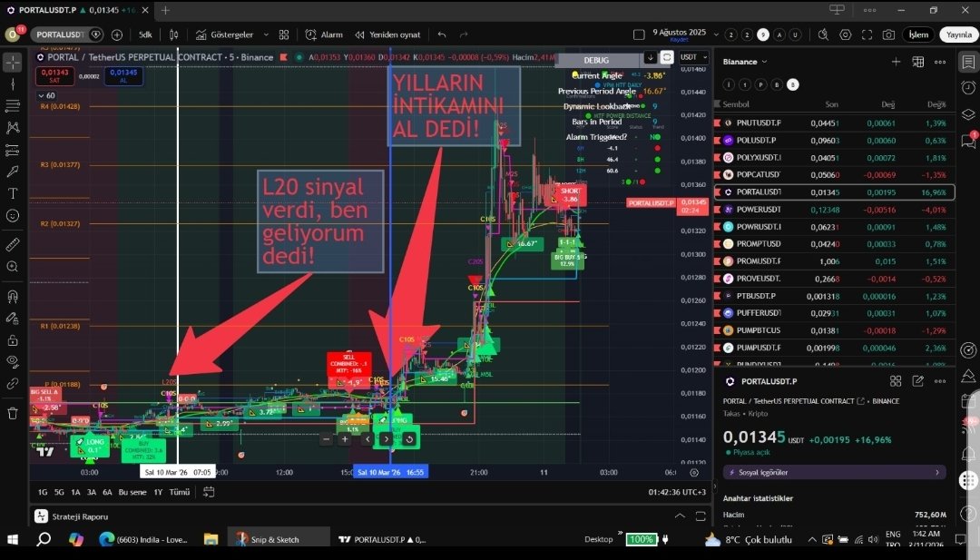This screenshot has width=980, height=560.
Task: Switch to 6A time range
Action: (x=107, y=492)
